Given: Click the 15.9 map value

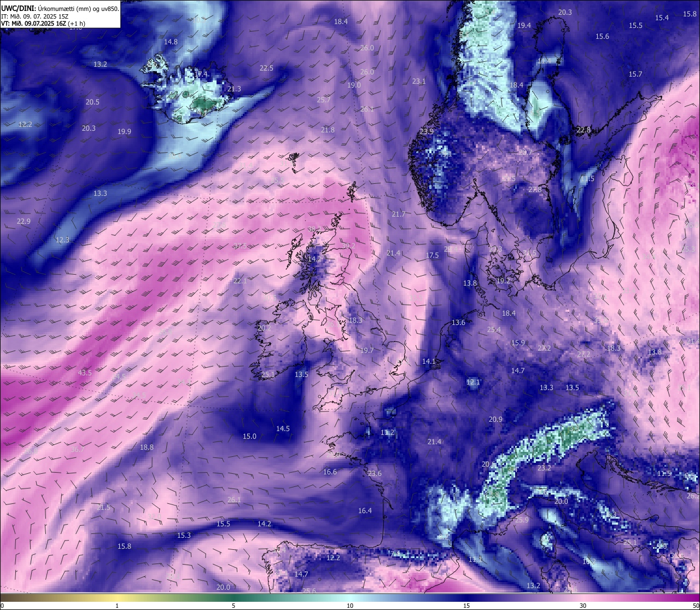Looking at the screenshot, I should pyautogui.click(x=518, y=342).
